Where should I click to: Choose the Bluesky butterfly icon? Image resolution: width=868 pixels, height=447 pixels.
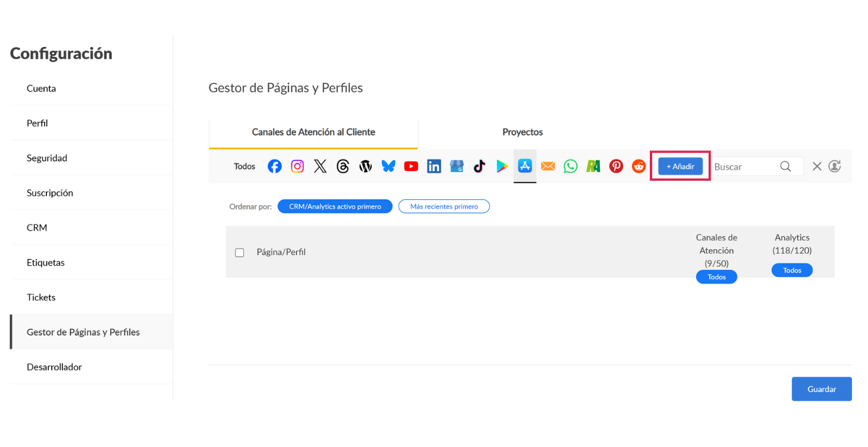pyautogui.click(x=388, y=166)
